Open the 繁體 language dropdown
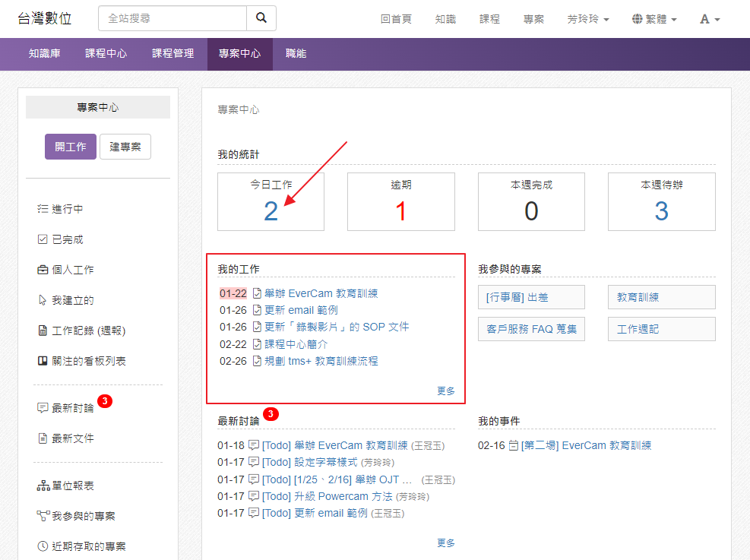 click(x=654, y=19)
